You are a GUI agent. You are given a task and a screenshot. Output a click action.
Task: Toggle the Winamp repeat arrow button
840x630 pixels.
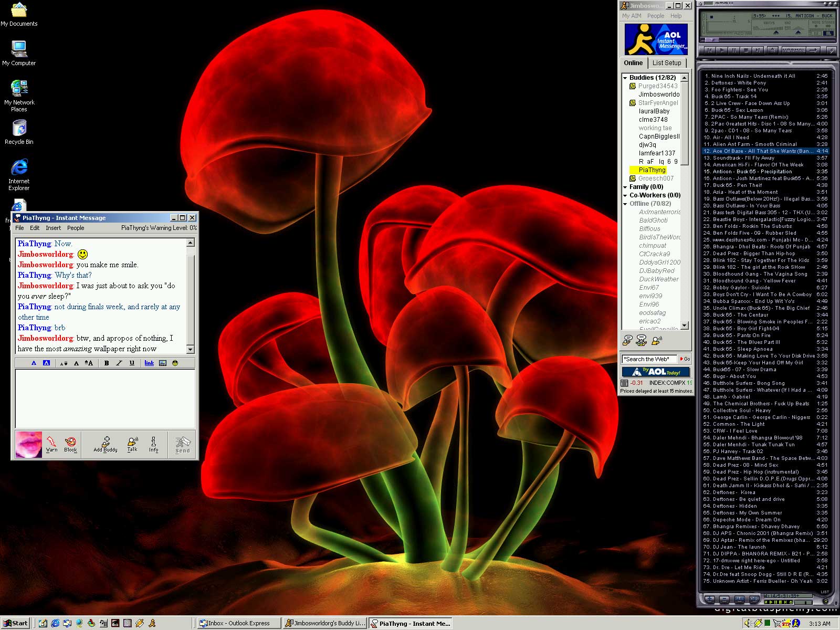(813, 50)
